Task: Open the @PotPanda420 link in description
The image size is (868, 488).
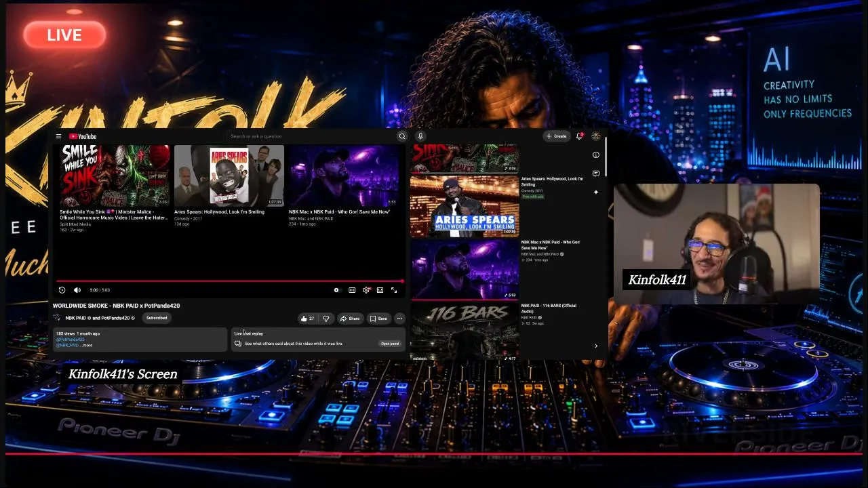Action: click(71, 340)
